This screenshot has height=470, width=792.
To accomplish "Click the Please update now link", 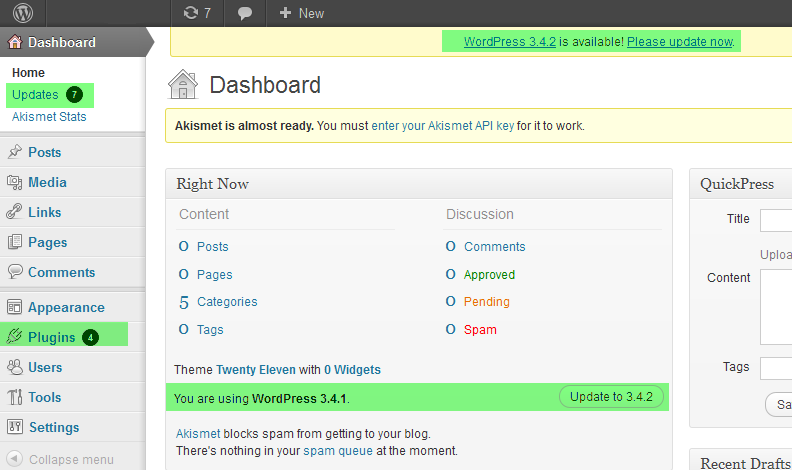I will pyautogui.click(x=679, y=42).
